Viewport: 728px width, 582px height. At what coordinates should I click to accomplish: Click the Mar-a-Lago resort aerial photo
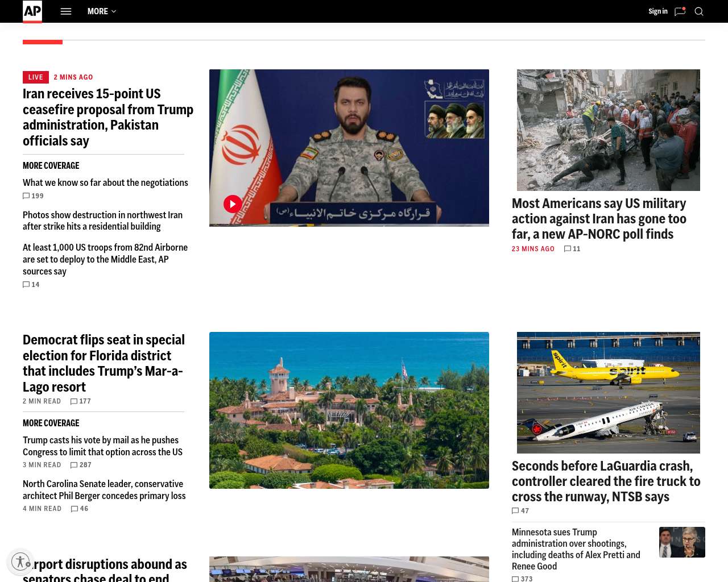[x=349, y=410]
